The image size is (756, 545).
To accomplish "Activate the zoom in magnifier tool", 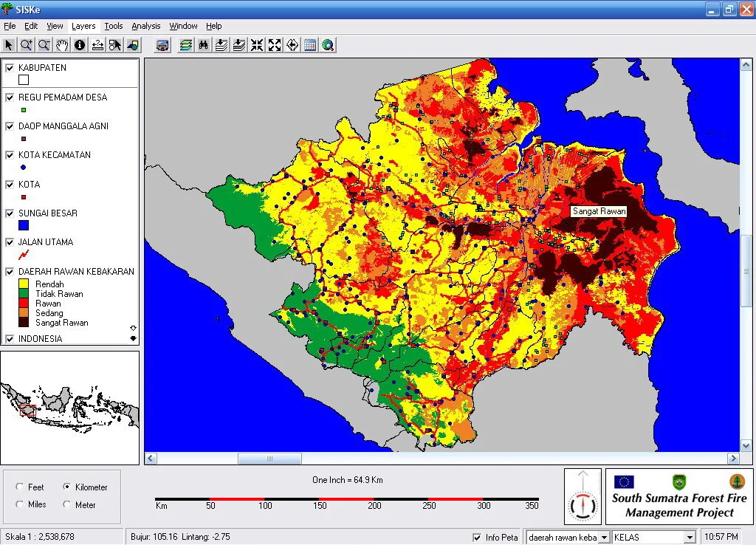I will (x=27, y=45).
